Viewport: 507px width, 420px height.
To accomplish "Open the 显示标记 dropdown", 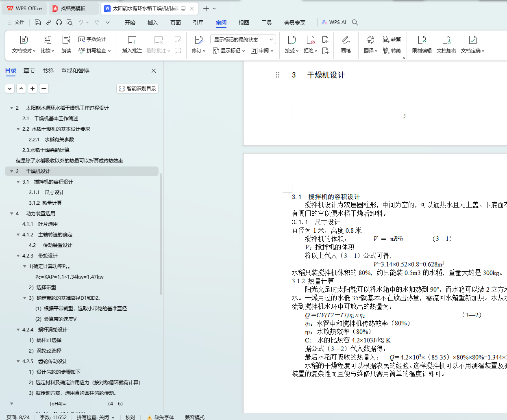I will point(229,51).
